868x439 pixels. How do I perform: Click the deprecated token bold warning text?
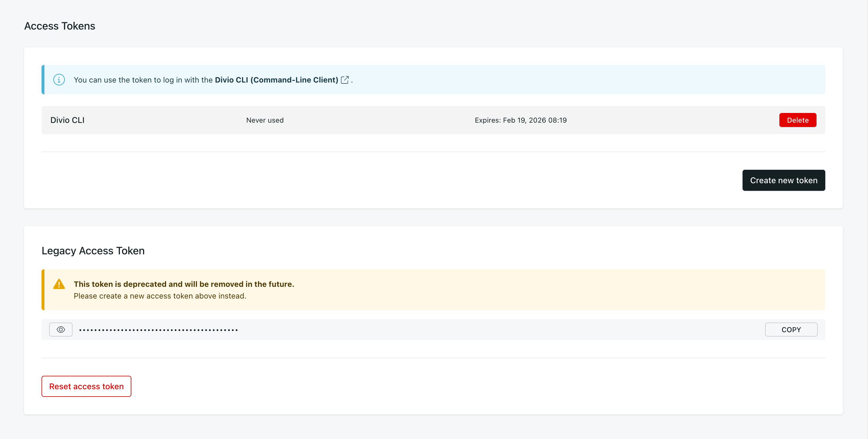[x=184, y=284]
